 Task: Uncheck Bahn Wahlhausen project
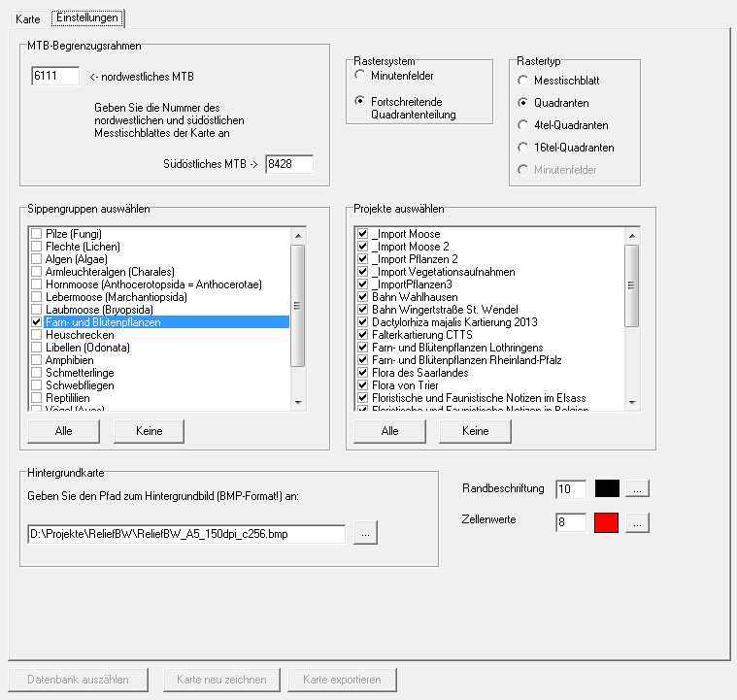(362, 297)
